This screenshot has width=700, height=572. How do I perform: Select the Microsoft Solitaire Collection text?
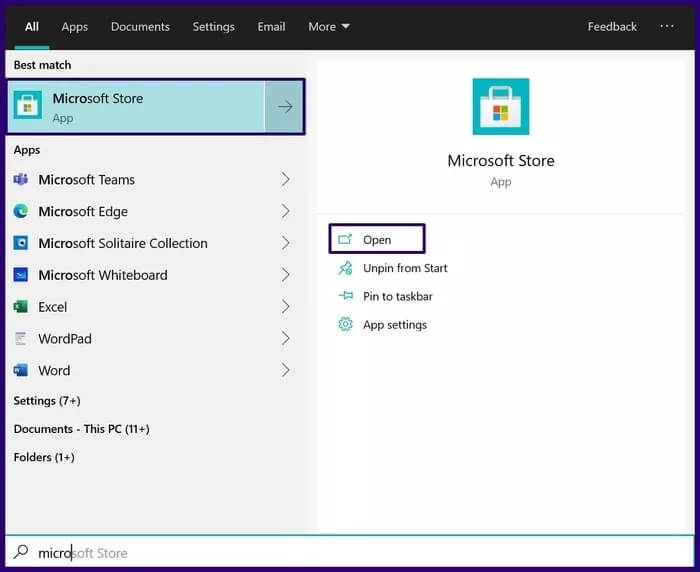point(123,243)
